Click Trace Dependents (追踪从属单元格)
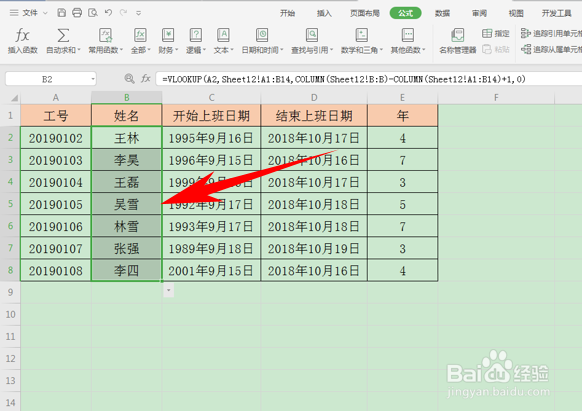 [551, 49]
